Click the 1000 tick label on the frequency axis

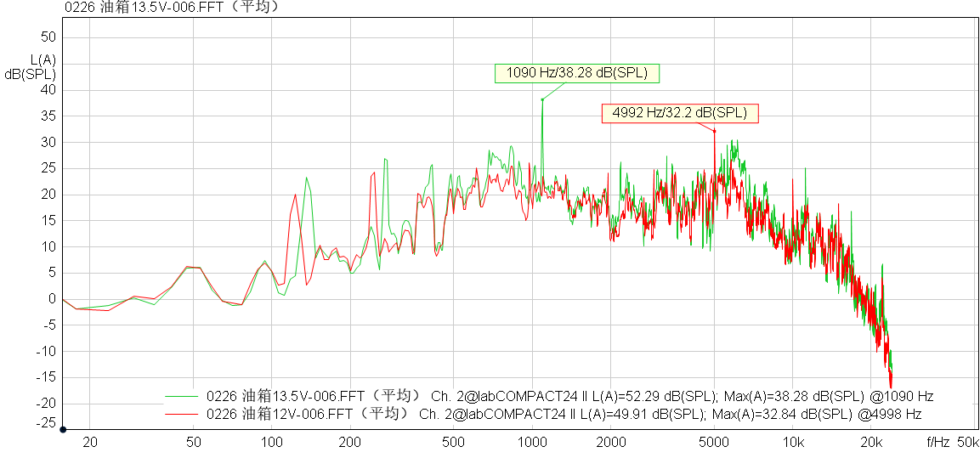tap(531, 442)
